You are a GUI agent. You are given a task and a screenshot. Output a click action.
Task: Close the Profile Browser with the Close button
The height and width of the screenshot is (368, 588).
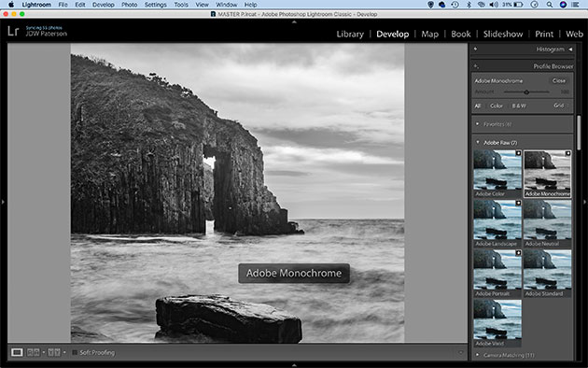tap(559, 80)
